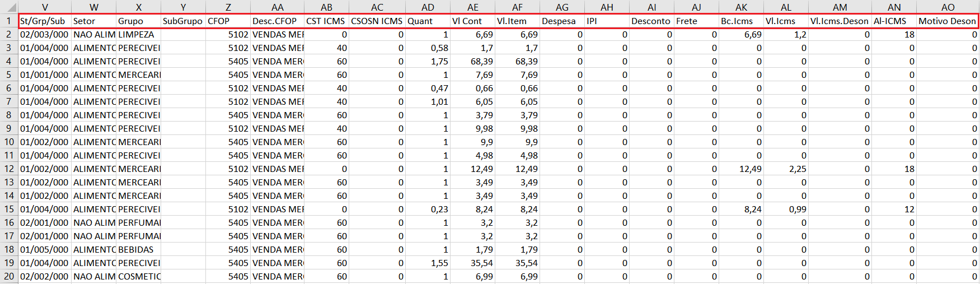
Task: Click the 'Motivo Deson' header cell
Action: click(947, 21)
